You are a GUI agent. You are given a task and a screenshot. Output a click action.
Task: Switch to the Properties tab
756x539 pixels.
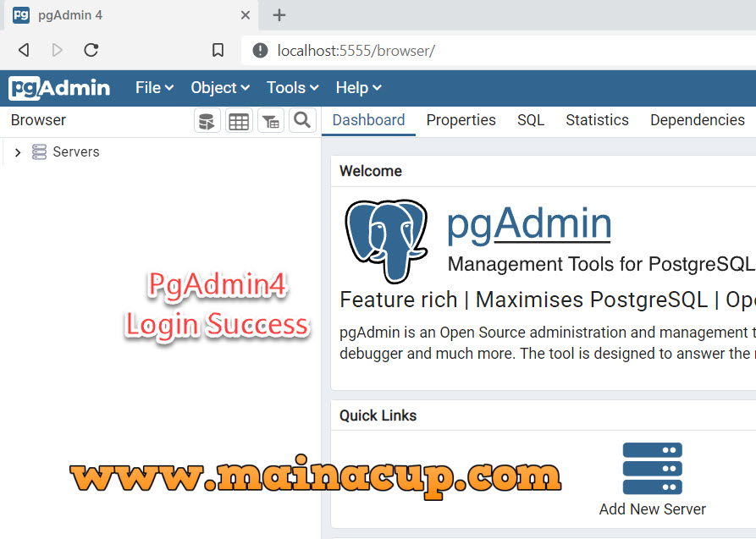click(x=461, y=120)
